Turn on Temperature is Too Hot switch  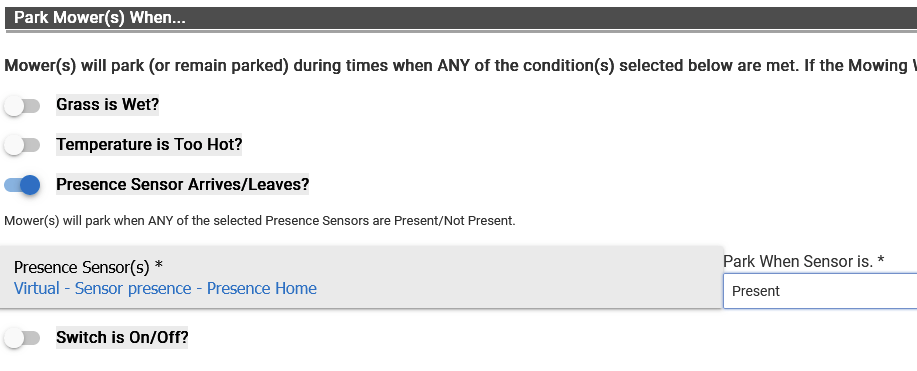coord(22,145)
